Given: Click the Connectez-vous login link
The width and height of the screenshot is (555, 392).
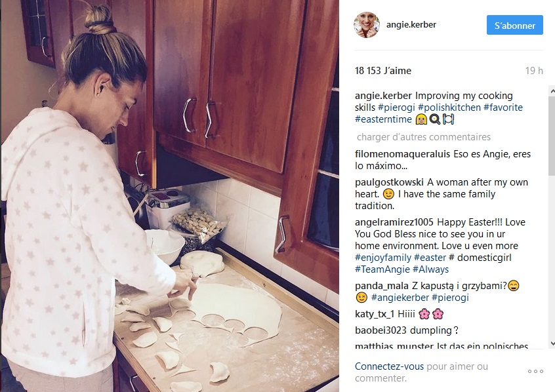Looking at the screenshot, I should coord(389,366).
